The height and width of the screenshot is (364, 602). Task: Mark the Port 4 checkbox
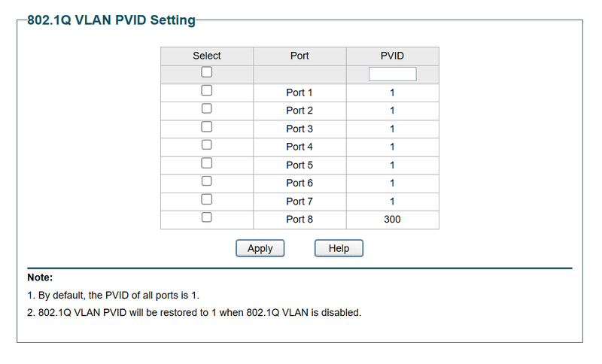206,145
